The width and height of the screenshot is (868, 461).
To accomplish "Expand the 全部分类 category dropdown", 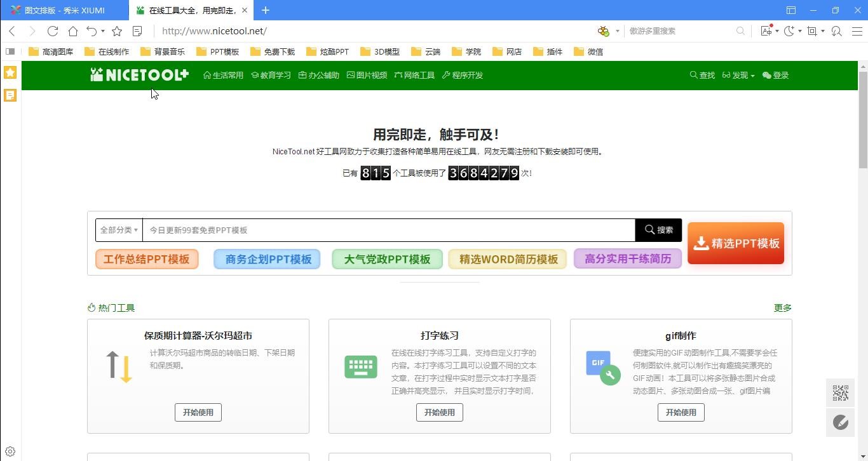I will [x=119, y=230].
